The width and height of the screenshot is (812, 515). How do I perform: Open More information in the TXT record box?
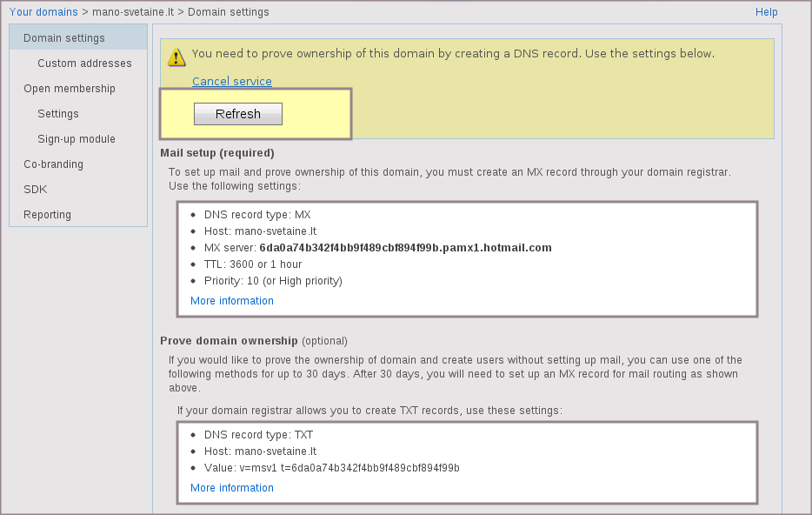click(232, 488)
